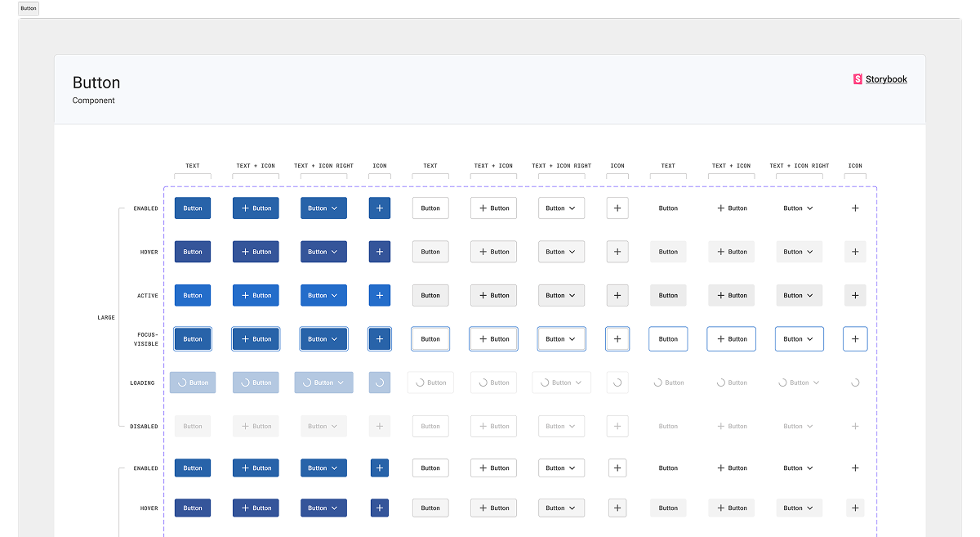Click the 'LOADING' row label
The height and width of the screenshot is (537, 980).
142,383
